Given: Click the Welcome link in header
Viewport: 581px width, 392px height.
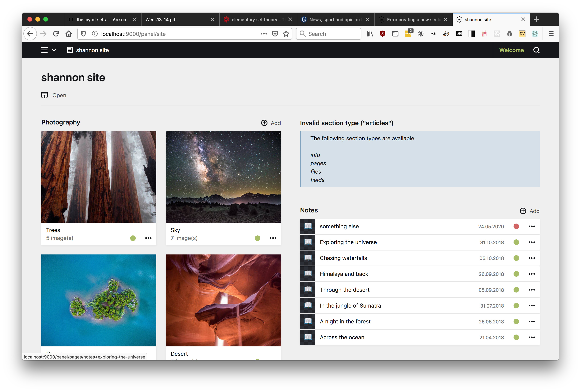Looking at the screenshot, I should [511, 50].
